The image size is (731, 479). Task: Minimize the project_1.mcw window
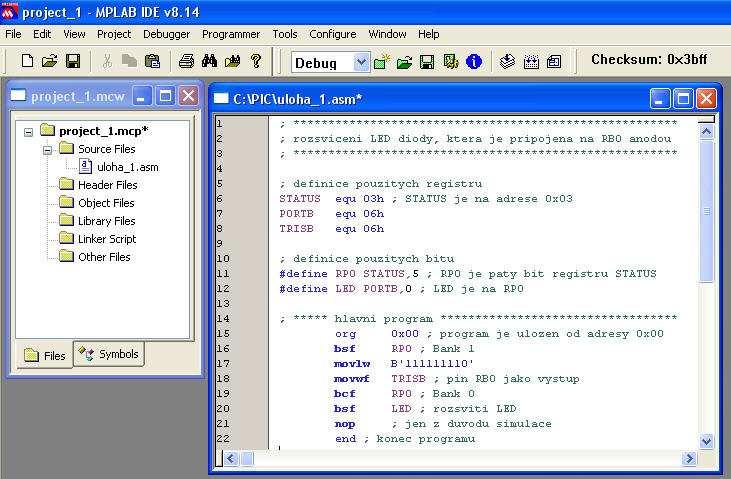coord(142,96)
